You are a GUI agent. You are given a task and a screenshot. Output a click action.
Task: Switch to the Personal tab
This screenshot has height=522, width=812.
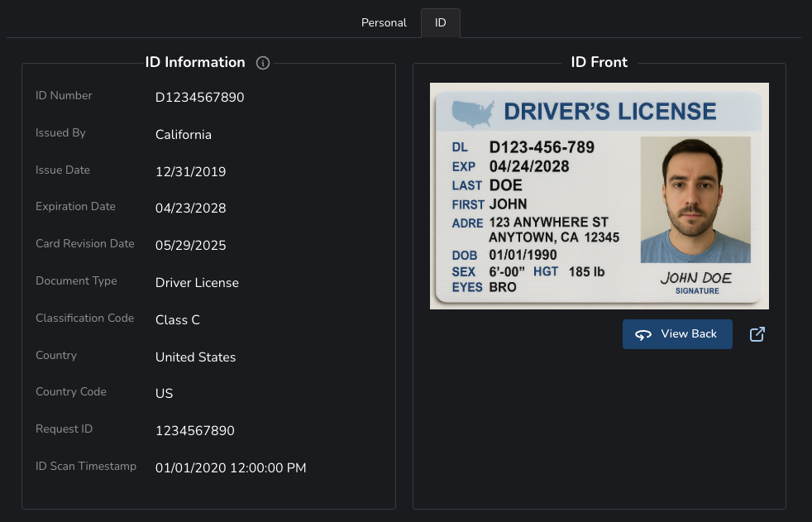384,22
